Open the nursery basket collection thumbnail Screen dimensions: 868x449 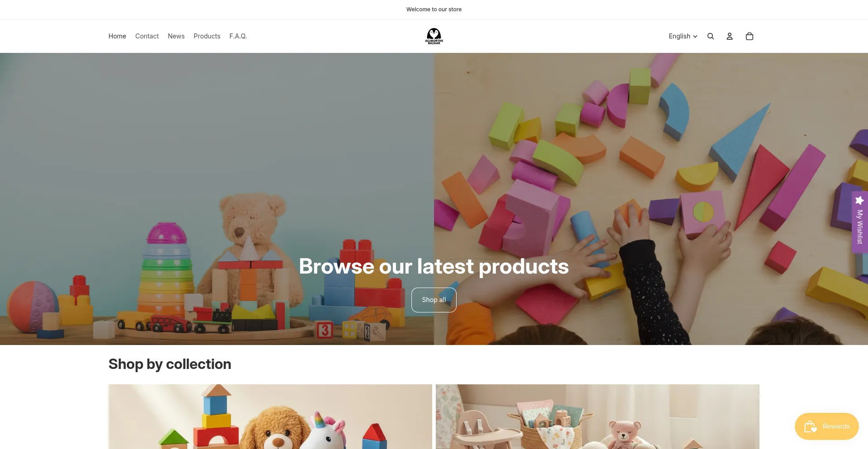(598, 416)
